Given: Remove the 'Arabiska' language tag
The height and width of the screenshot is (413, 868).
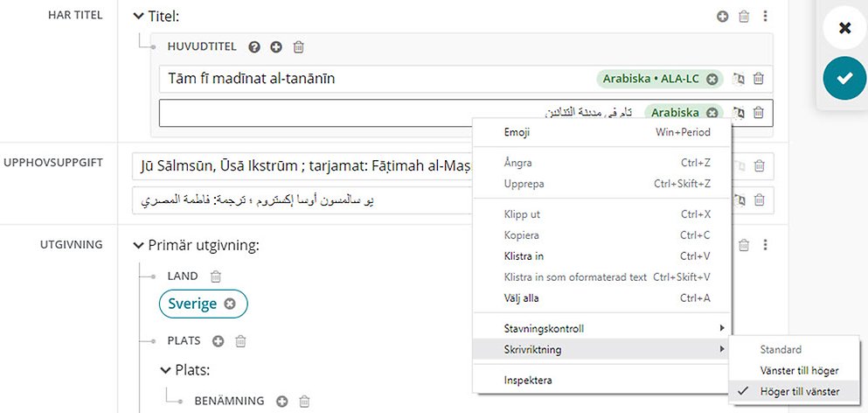Looking at the screenshot, I should pos(712,113).
